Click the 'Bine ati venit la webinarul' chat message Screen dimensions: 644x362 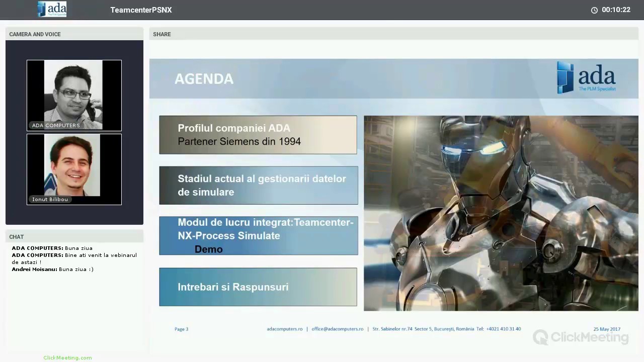point(74,258)
